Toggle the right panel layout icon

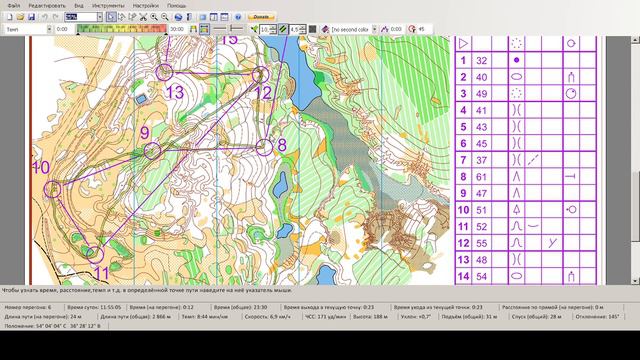pos(213,17)
